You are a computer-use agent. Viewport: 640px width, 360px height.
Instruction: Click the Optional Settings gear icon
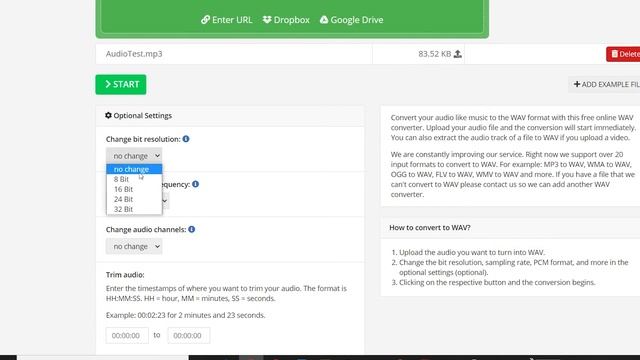click(108, 116)
